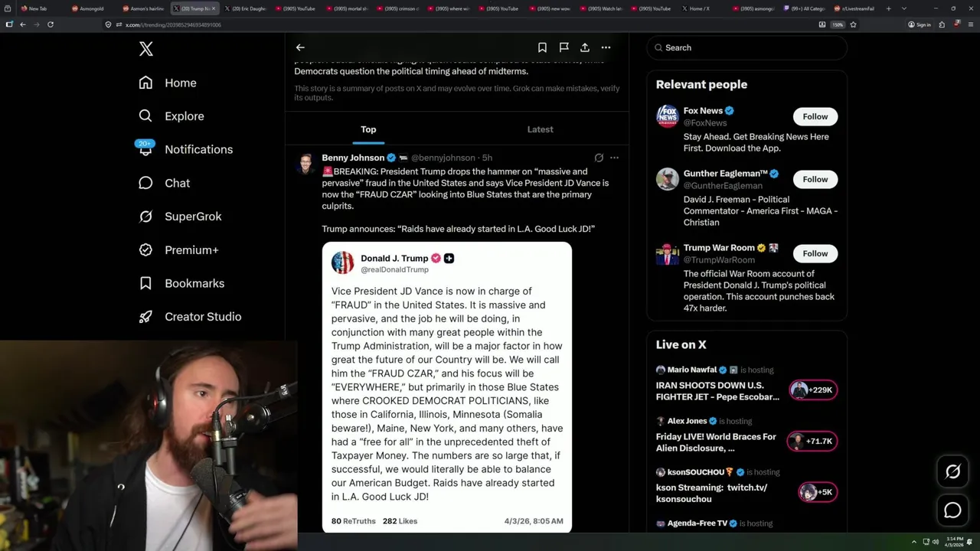
Task: Open the floating chat messages button
Action: 952,510
